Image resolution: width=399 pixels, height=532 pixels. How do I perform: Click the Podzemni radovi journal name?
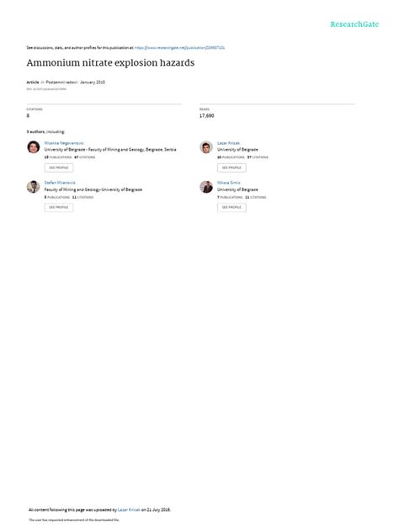coord(61,82)
